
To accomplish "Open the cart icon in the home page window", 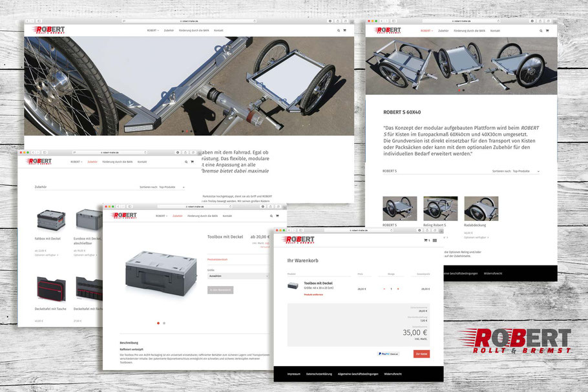I will [344, 30].
